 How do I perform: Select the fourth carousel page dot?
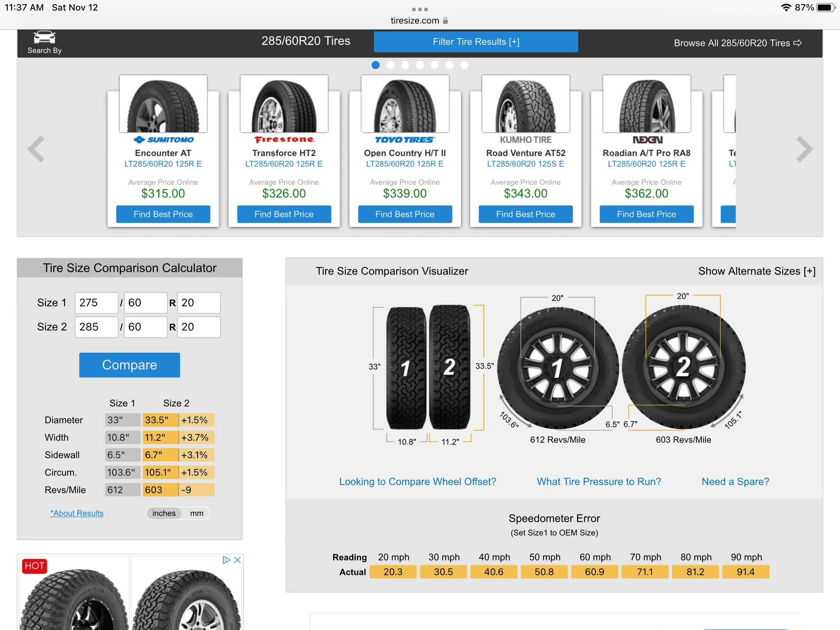pyautogui.click(x=420, y=65)
